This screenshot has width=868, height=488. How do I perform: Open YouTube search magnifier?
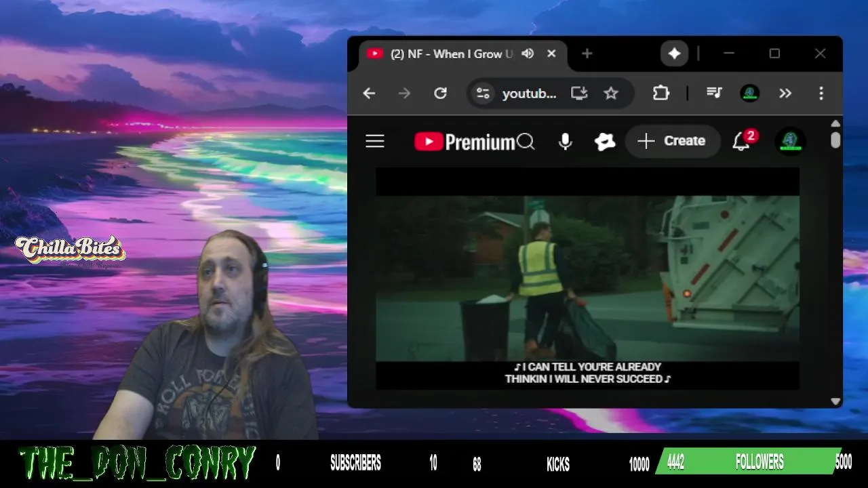click(526, 141)
